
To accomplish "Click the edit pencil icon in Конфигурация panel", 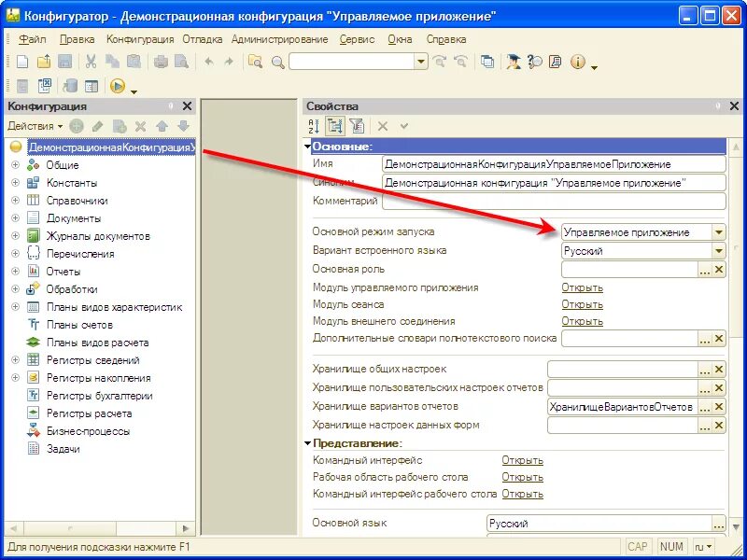I will click(x=98, y=126).
